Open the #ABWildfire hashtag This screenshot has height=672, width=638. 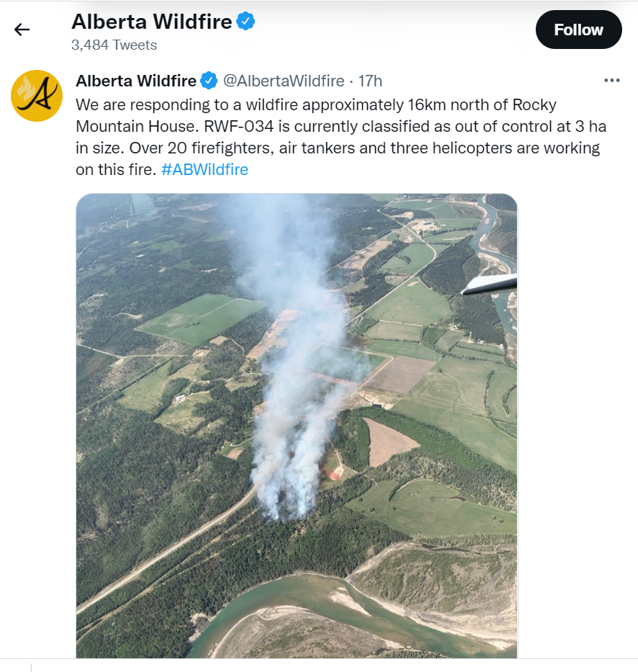204,170
